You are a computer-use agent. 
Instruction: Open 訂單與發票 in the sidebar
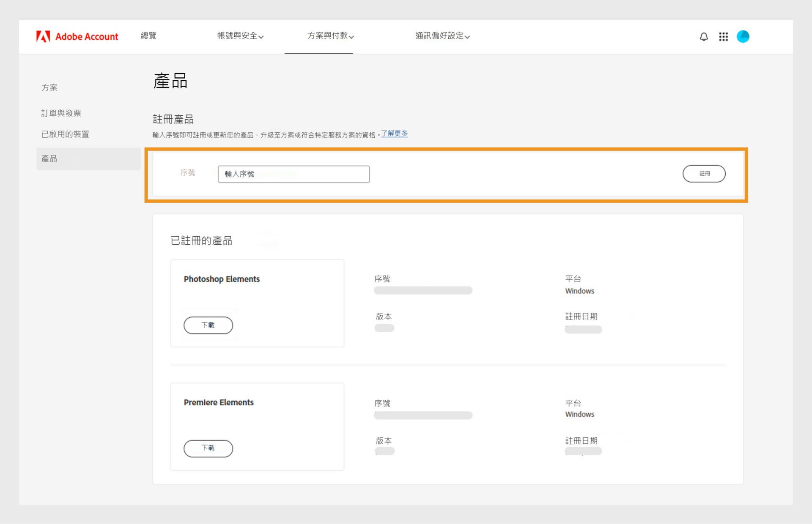61,113
